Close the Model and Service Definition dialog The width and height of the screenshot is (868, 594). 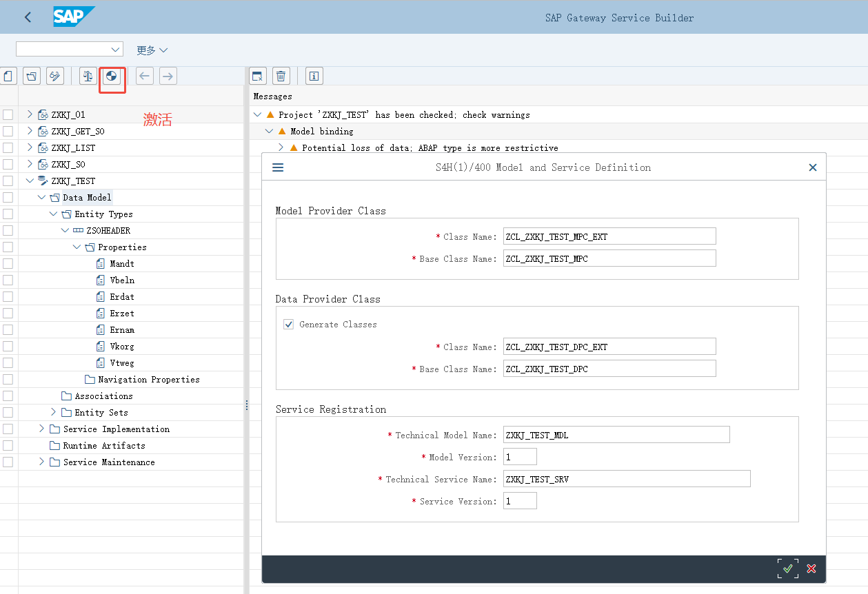point(813,167)
